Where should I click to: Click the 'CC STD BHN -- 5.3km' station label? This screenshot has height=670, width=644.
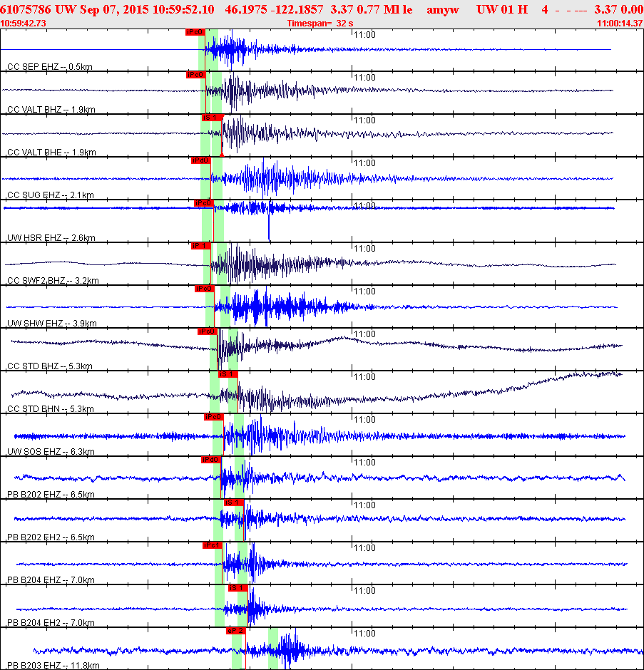coord(51,408)
